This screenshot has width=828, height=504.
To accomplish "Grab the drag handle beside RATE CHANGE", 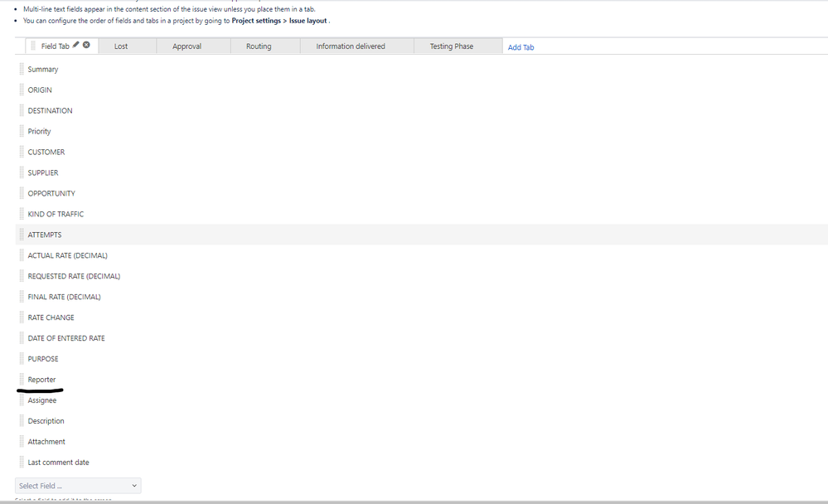I will click(22, 317).
